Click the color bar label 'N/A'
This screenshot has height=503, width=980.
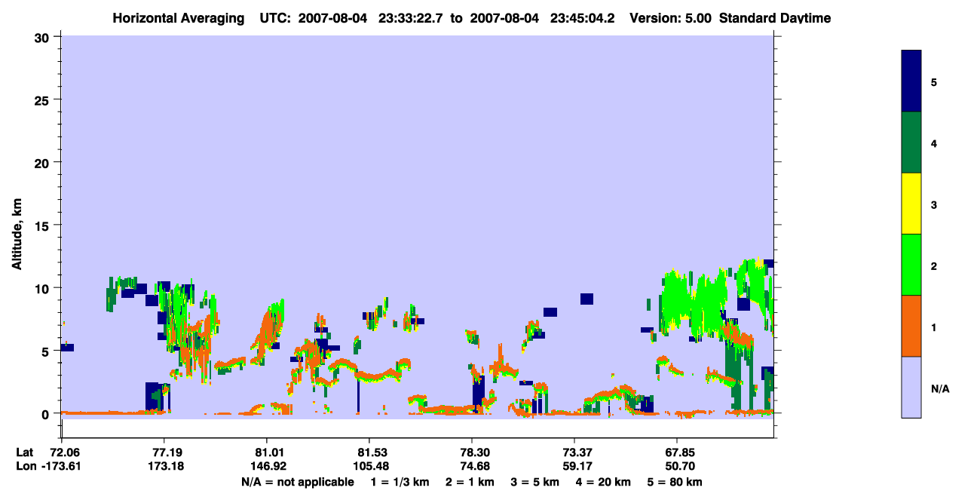coord(940,389)
